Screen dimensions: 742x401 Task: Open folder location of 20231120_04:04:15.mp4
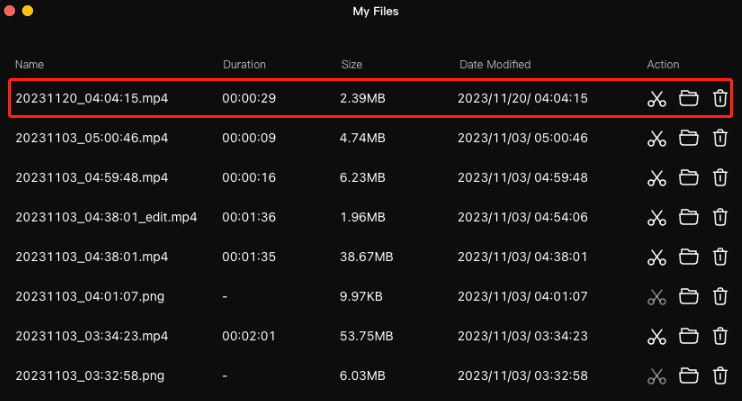688,98
